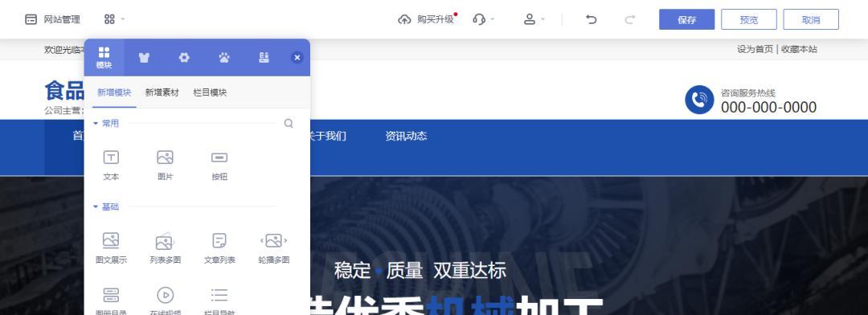Open the user account profile icon
Viewport: 868px width, 315px height.
click(529, 19)
